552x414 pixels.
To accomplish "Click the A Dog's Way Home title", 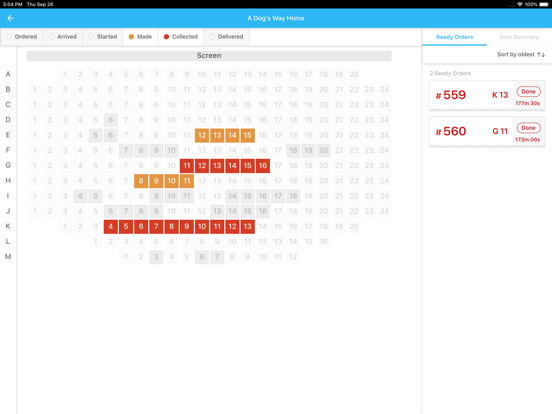I will 276,18.
